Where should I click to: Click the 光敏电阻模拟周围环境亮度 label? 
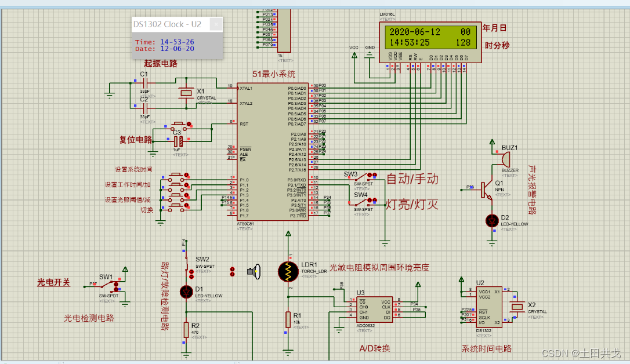(x=379, y=268)
